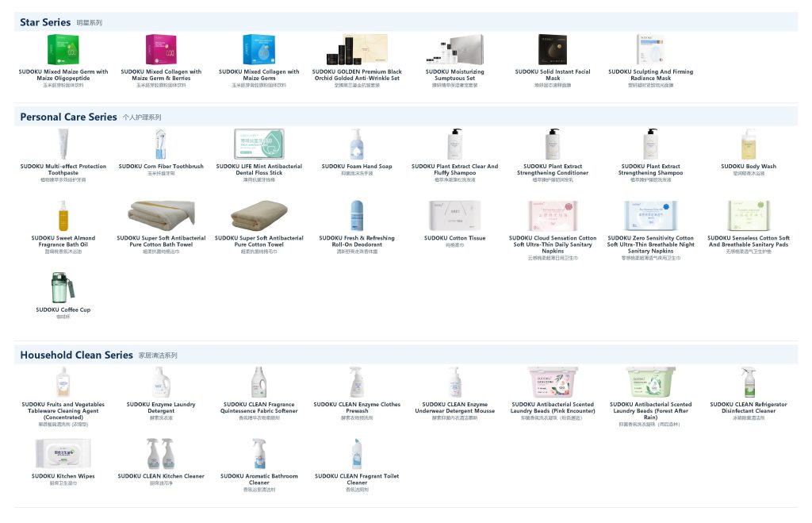Open the SUDOKU Body Wash title link
Image resolution: width=812 pixels, height=523 pixels.
tap(749, 167)
